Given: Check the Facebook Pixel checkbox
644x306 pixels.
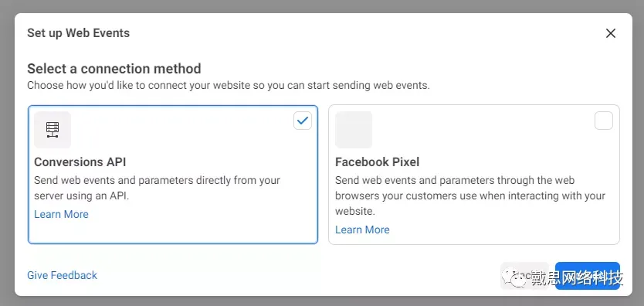Looking at the screenshot, I should tap(604, 121).
